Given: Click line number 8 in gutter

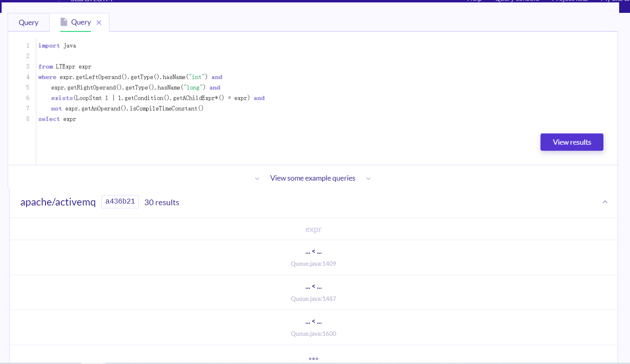Looking at the screenshot, I should pyautogui.click(x=28, y=119).
